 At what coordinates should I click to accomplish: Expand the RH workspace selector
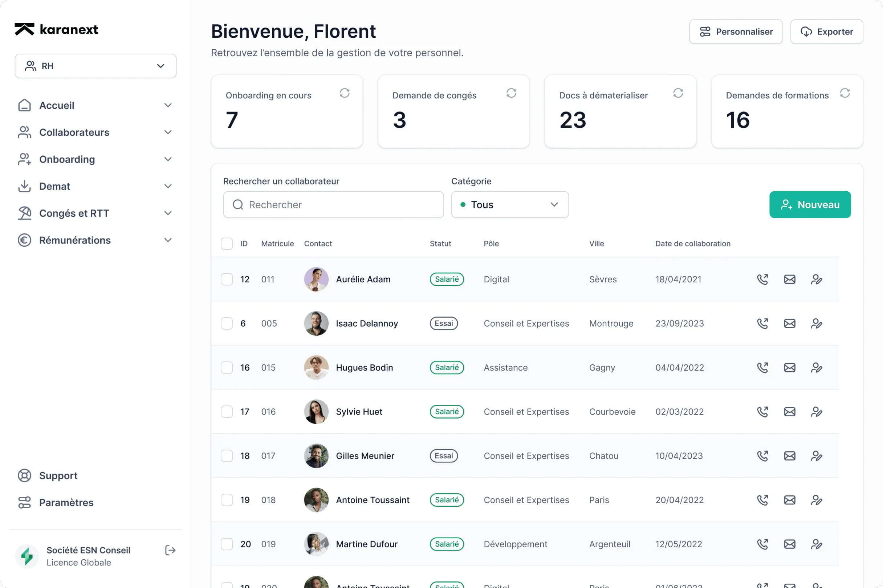160,66
